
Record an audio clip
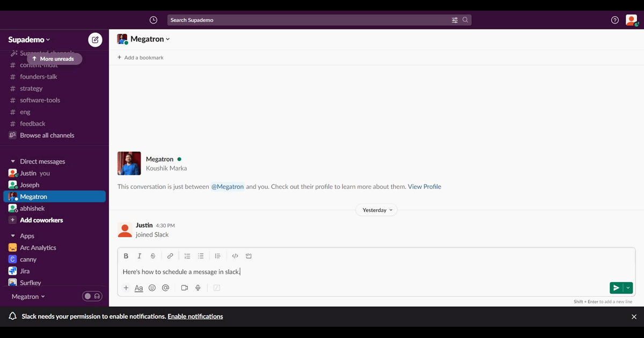[198, 288]
